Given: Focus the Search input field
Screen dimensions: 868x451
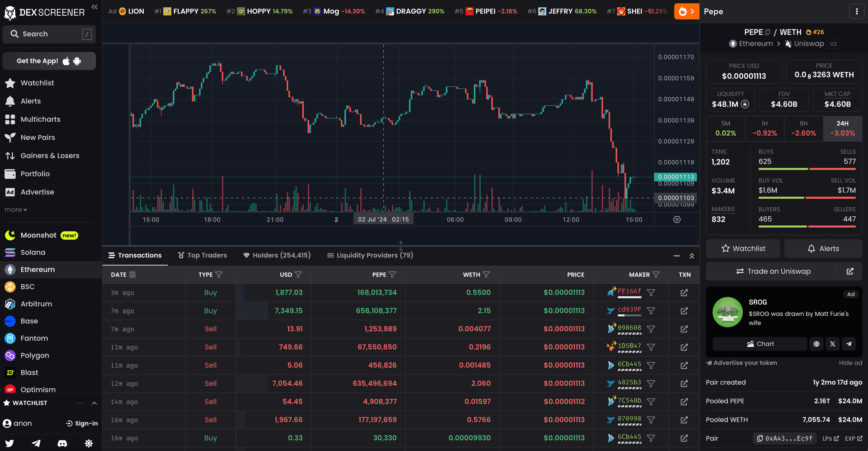Looking at the screenshot, I should 49,34.
